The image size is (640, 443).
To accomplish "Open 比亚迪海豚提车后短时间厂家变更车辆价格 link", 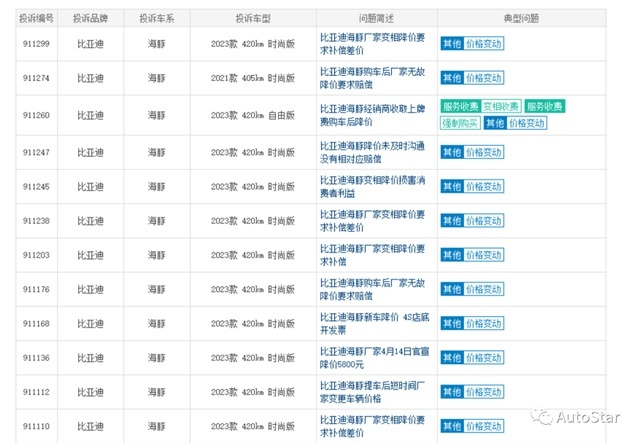I will coord(372,392).
